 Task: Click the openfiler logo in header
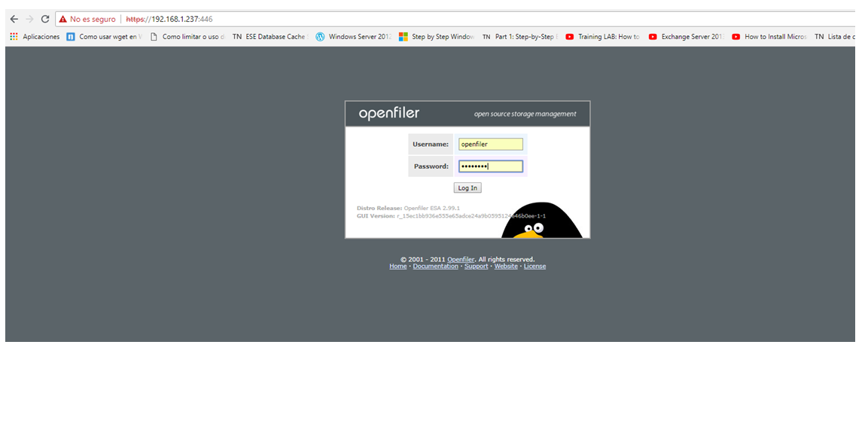click(389, 114)
